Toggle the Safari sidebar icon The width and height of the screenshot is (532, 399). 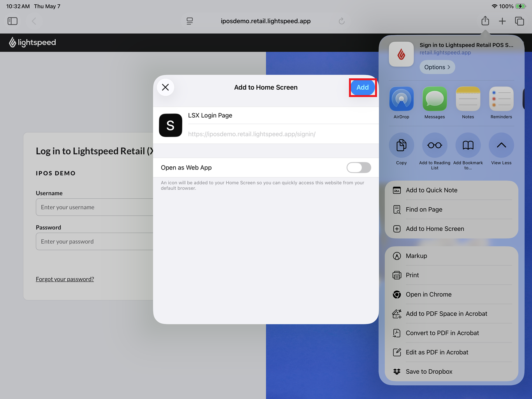tap(12, 21)
